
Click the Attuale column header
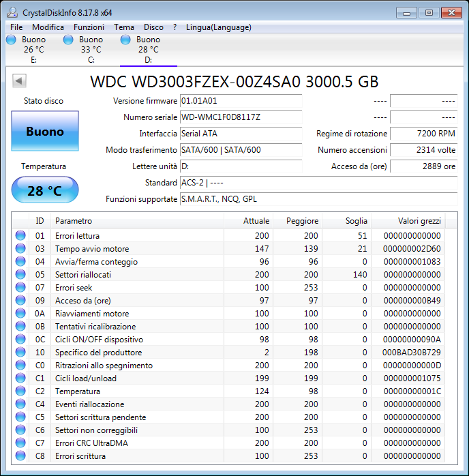tap(248, 221)
